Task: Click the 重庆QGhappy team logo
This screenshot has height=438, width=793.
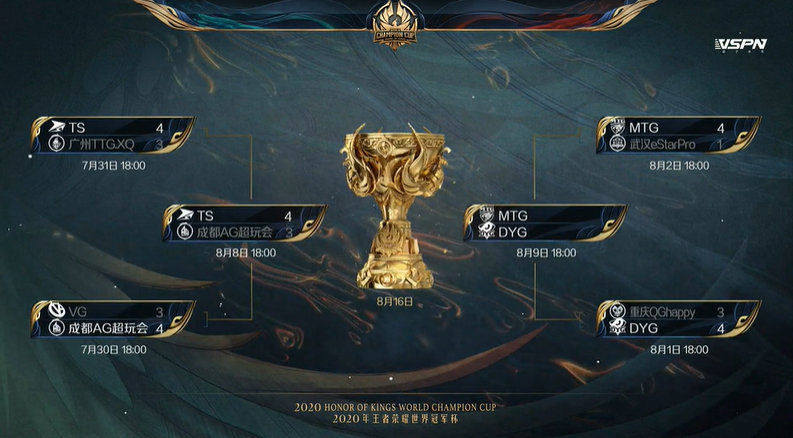Action: (617, 310)
